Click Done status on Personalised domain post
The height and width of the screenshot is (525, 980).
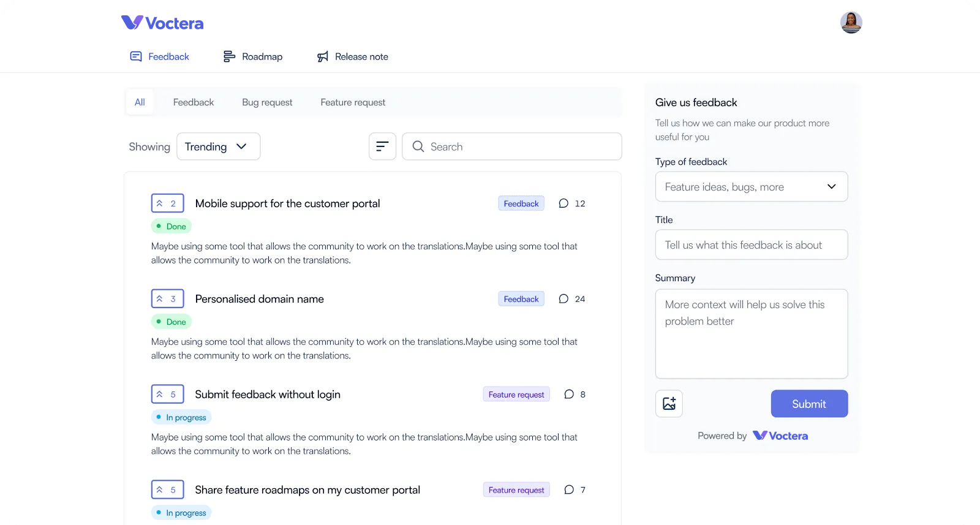click(171, 322)
